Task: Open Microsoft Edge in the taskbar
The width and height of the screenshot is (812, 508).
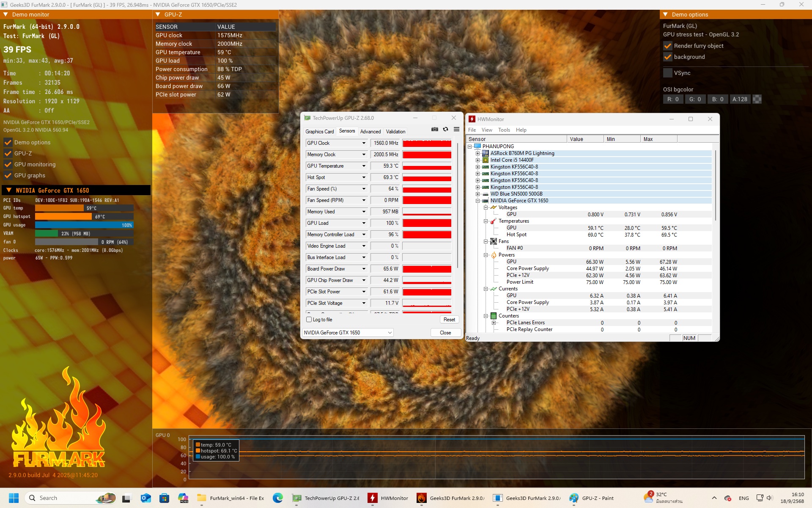Action: tap(277, 498)
